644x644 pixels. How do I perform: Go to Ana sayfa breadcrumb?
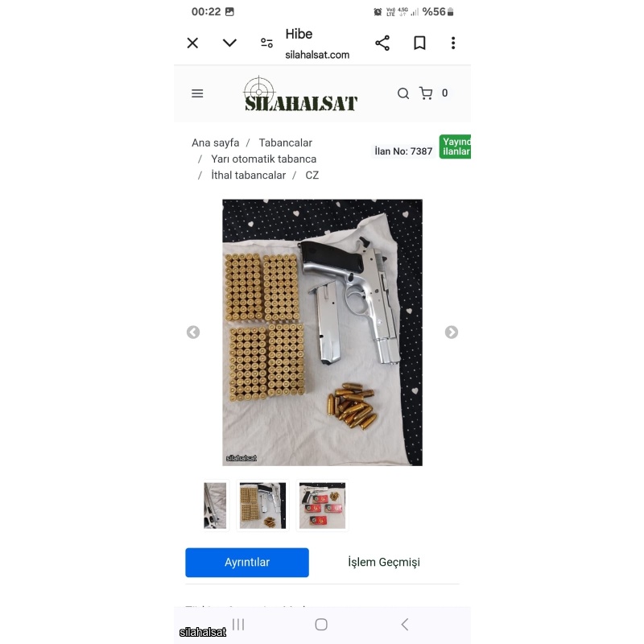[215, 142]
